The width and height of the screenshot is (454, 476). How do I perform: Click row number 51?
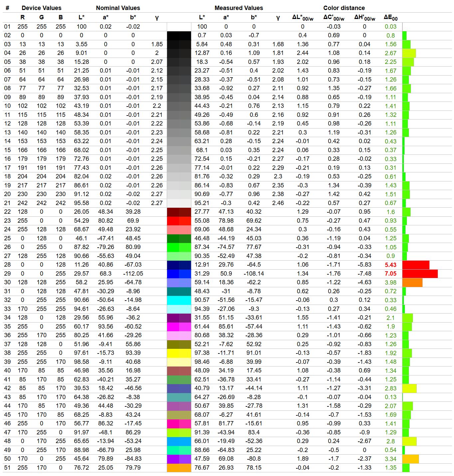pos(7,468)
